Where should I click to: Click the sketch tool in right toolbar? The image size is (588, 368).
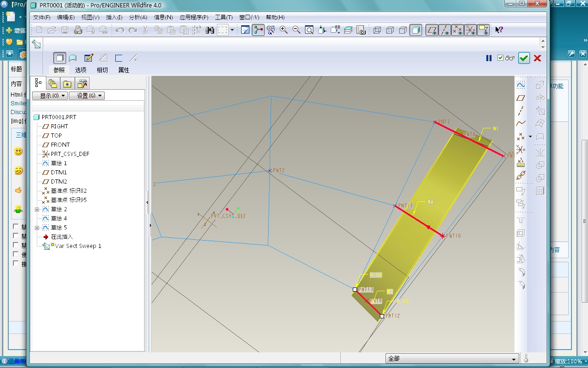(x=520, y=85)
